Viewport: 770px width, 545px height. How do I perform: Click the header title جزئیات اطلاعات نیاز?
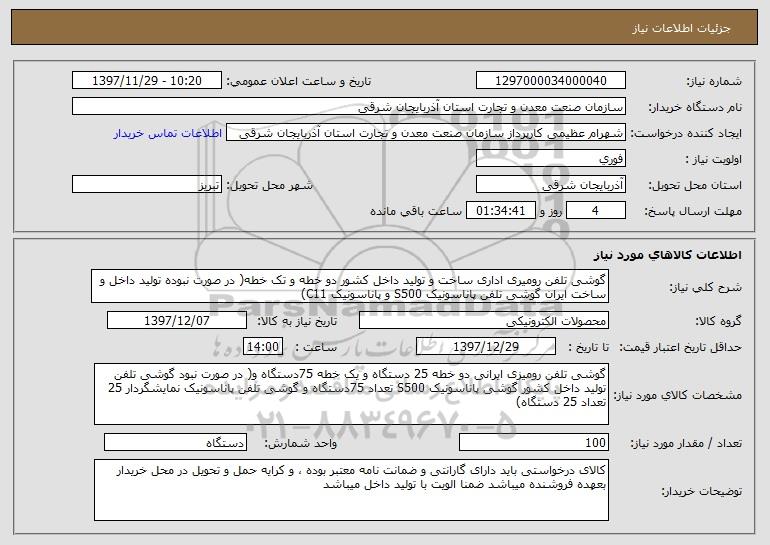click(x=681, y=28)
